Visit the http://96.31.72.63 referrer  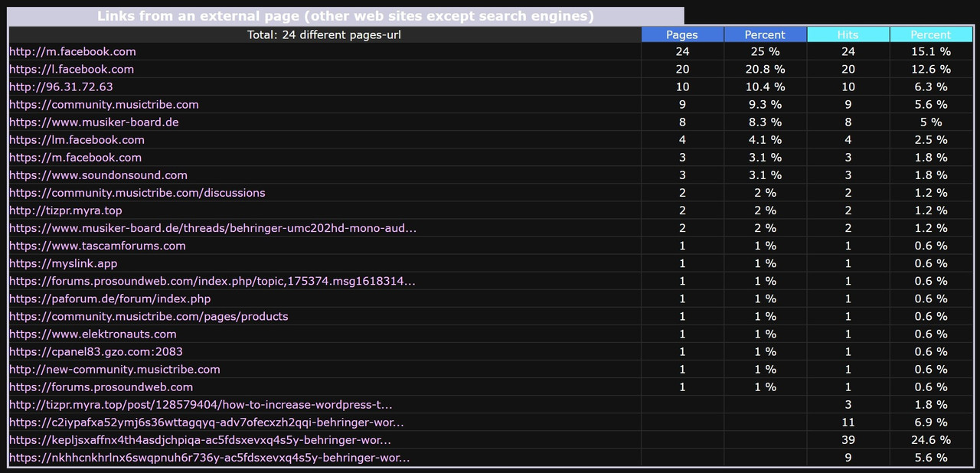point(60,86)
